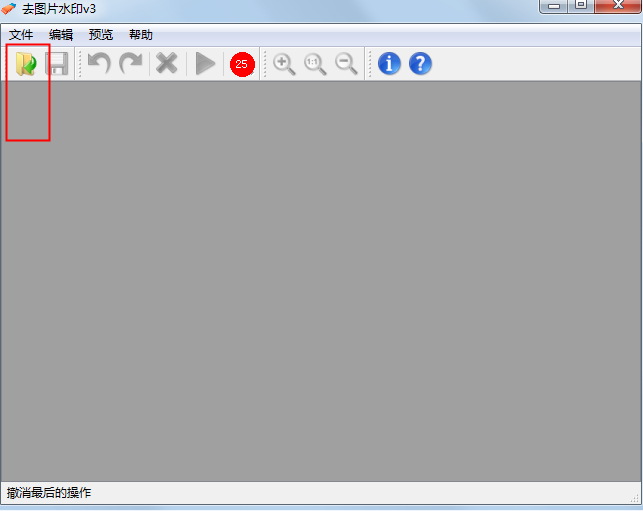Close the 去图片水印v3 window
The image size is (643, 511).
coord(618,5)
